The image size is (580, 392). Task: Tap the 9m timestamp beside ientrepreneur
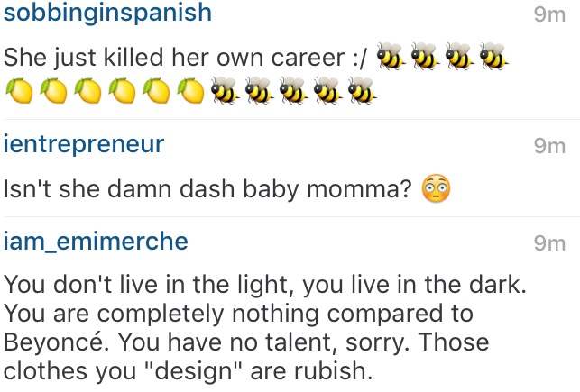tap(549, 146)
